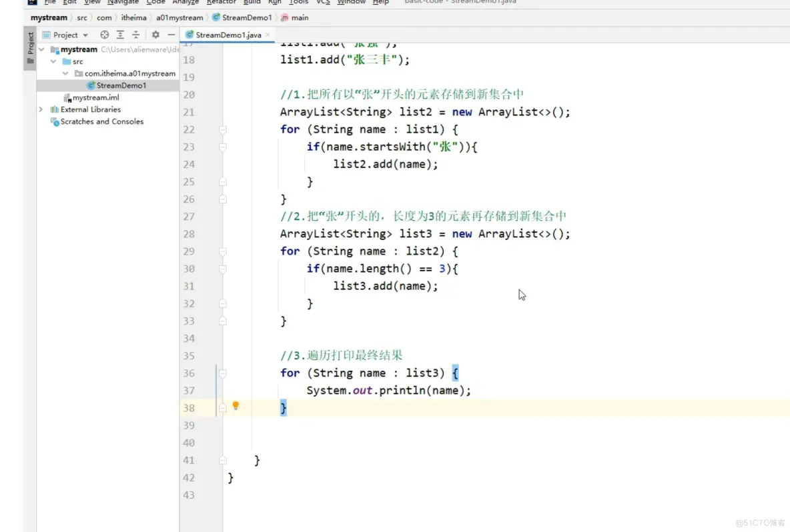This screenshot has height=532, width=790.
Task: Click fold end marker at line 41
Action: (223, 460)
